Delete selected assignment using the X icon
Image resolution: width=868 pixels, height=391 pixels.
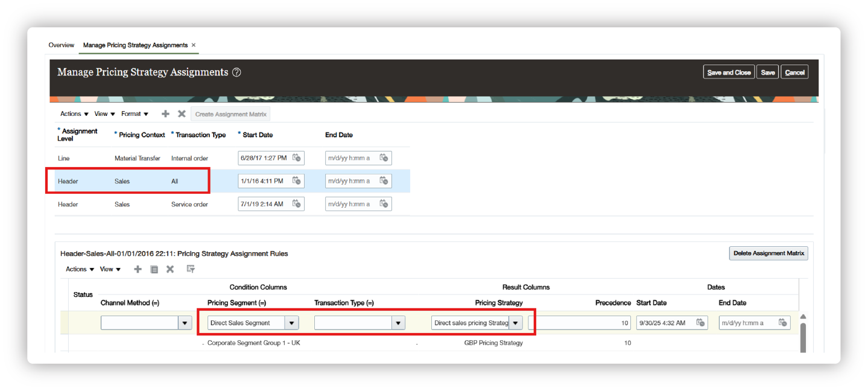pos(182,113)
